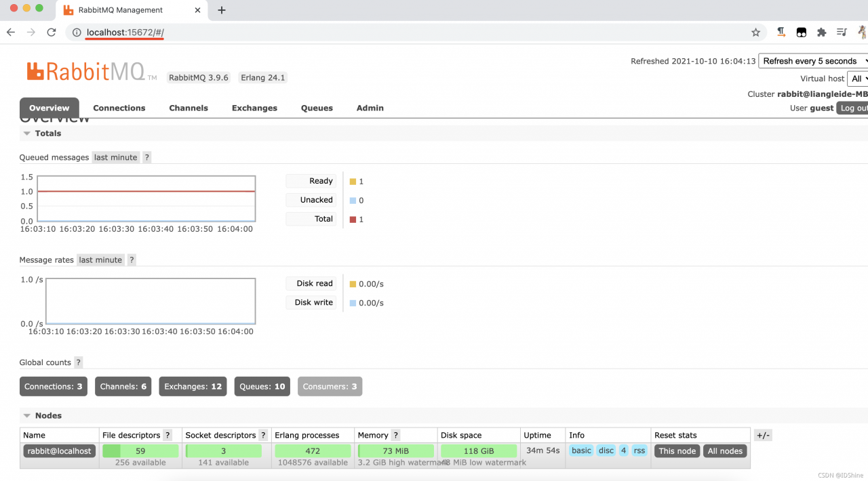Click the Queues: 10 count button
Screen dimensions: 868x481
tap(262, 387)
